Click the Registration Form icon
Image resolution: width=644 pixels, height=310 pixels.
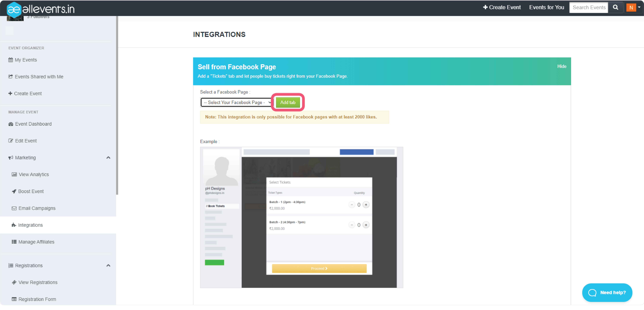coord(14,299)
